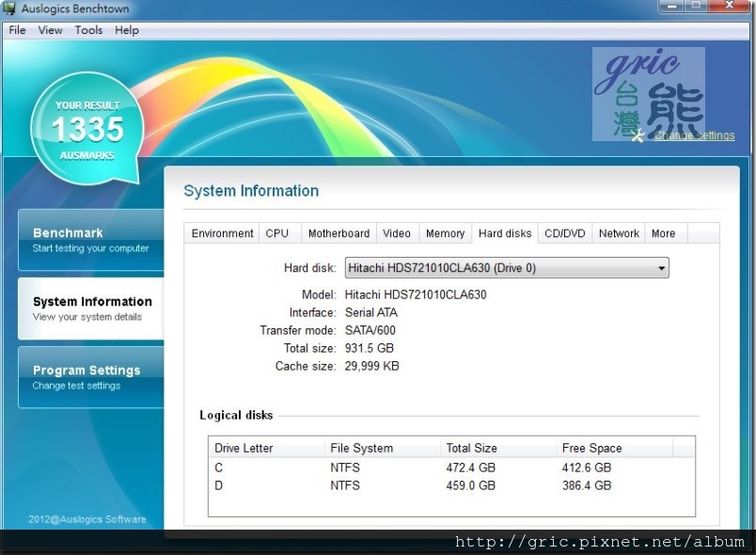Switch to the Environment tab
Image resolution: width=756 pixels, height=555 pixels.
click(x=222, y=233)
